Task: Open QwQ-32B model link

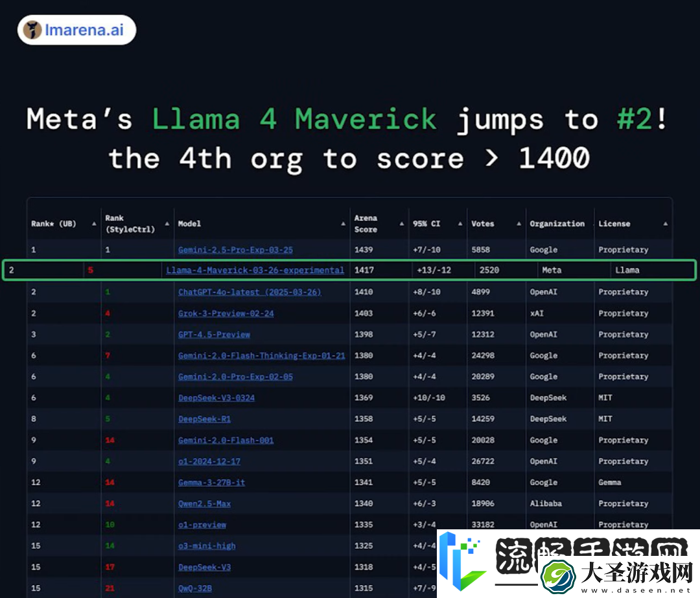Action: (x=194, y=588)
